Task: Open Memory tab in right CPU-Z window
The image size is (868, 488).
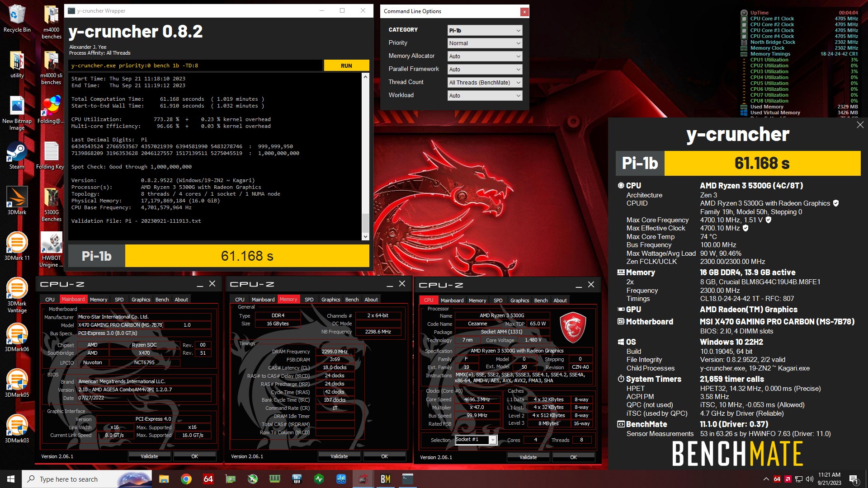Action: click(477, 300)
